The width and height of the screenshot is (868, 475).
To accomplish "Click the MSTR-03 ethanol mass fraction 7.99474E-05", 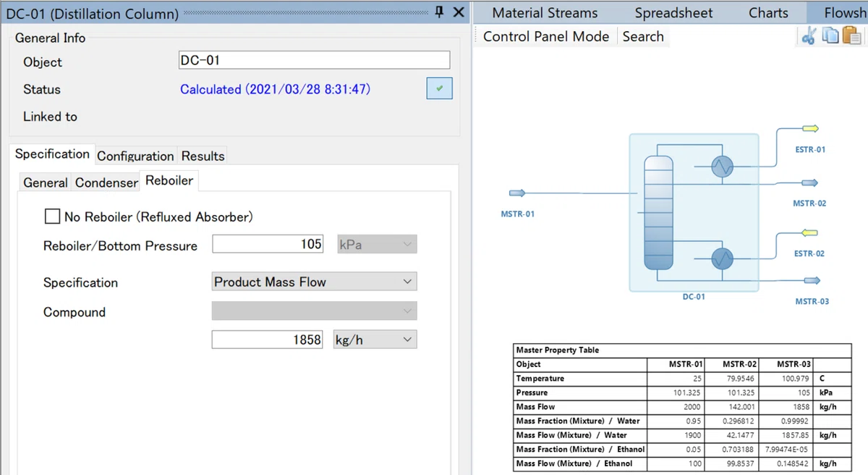I will (x=788, y=450).
